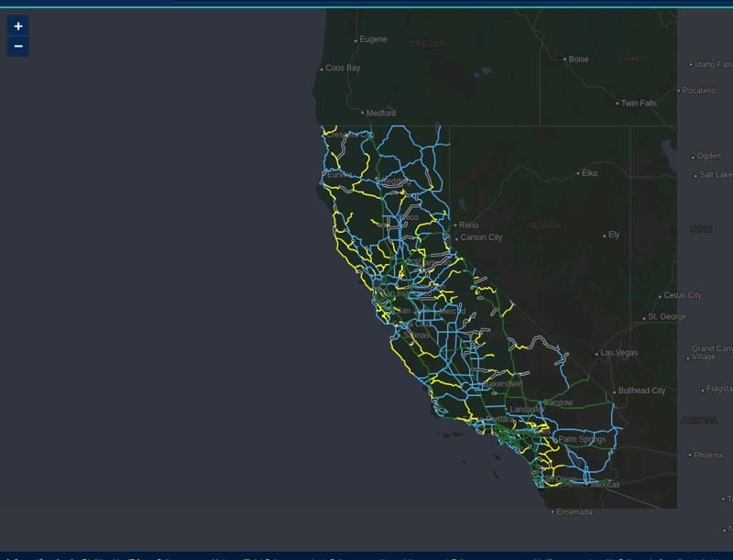The width and height of the screenshot is (733, 560).
Task: Click the NEVADA state label
Action: point(544,225)
